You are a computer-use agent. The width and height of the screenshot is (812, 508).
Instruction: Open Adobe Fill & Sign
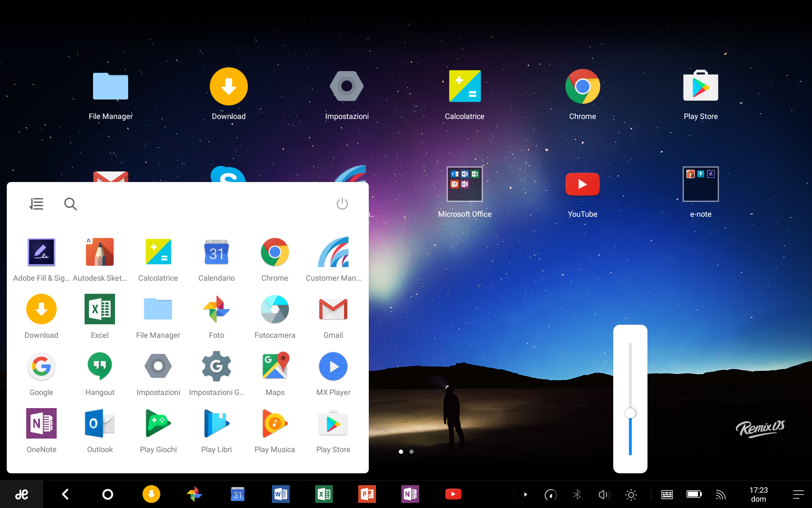click(x=41, y=252)
